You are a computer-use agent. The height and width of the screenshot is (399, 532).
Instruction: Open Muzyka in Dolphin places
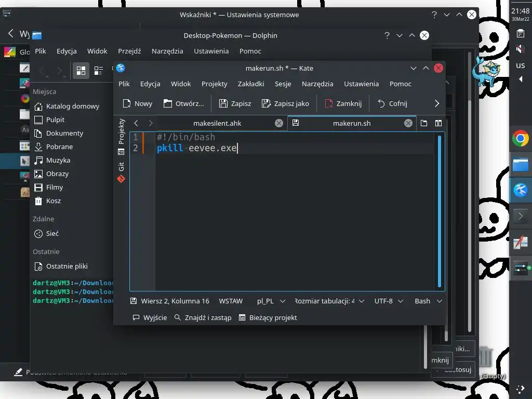[52, 160]
